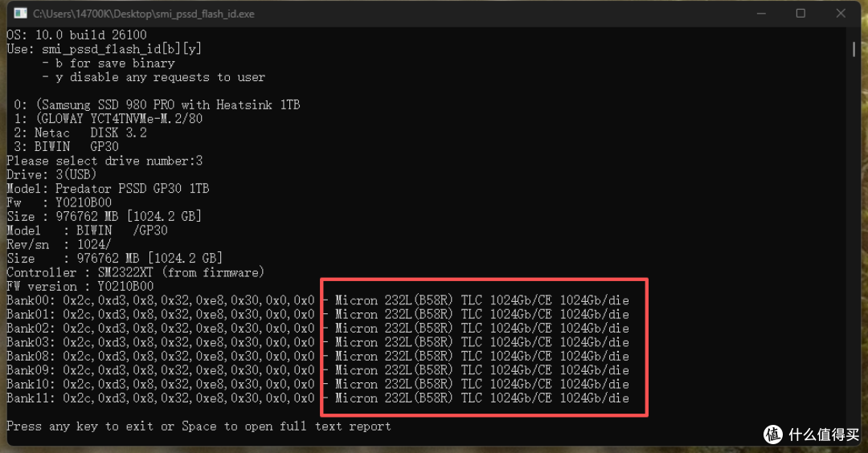Image resolution: width=868 pixels, height=453 pixels.
Task: Click the 'Netac DISK 3.2' drive line
Action: (x=80, y=133)
